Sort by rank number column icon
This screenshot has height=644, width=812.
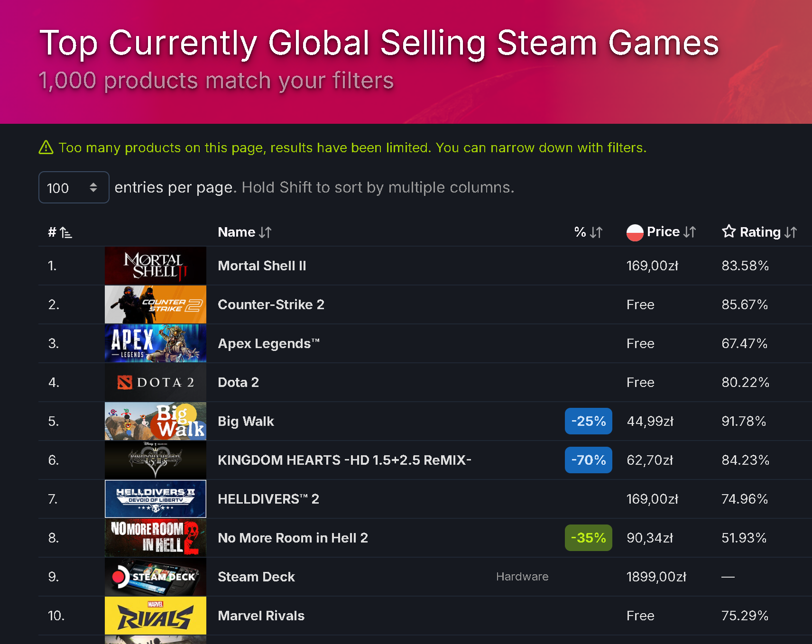tap(66, 232)
